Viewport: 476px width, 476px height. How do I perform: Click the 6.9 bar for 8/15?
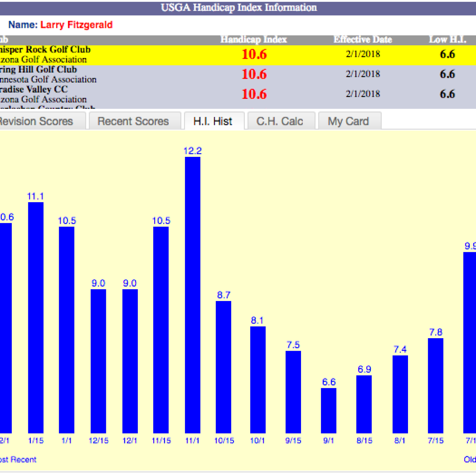[x=364, y=404]
